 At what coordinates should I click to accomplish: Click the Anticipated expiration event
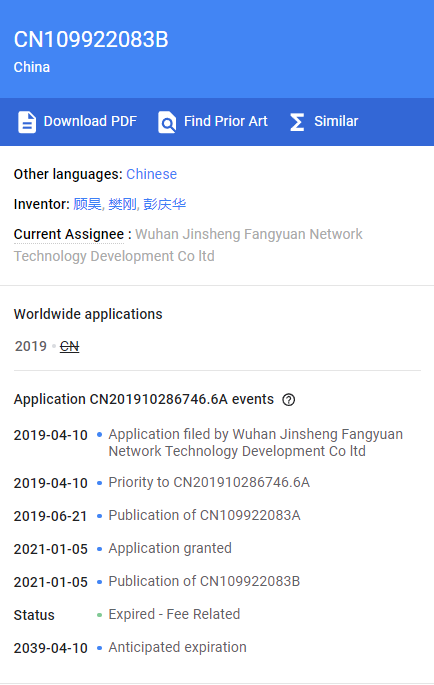click(x=177, y=647)
